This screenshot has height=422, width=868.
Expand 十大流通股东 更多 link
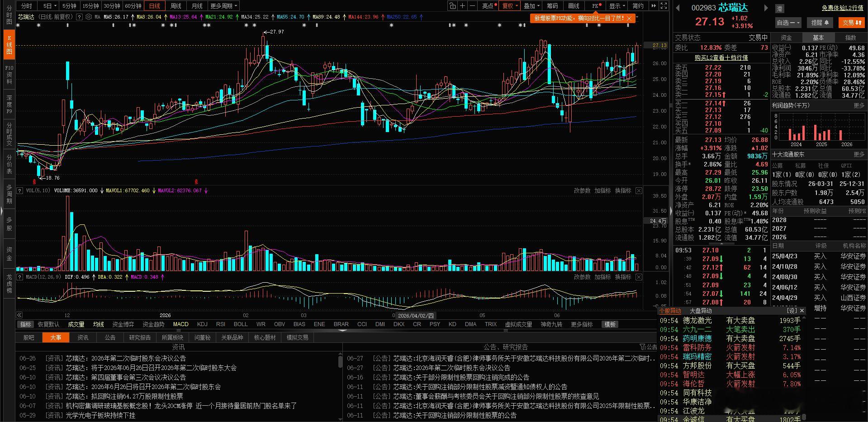point(859,154)
